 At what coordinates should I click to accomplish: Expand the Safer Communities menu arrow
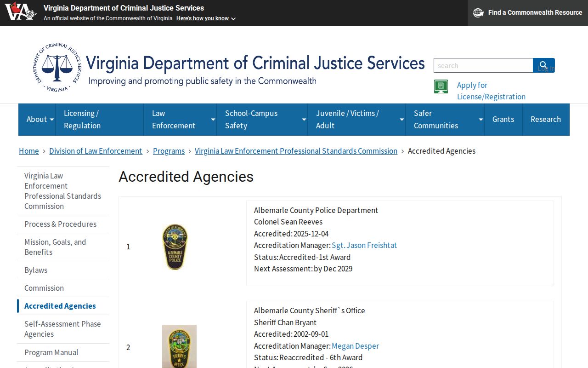tap(481, 120)
